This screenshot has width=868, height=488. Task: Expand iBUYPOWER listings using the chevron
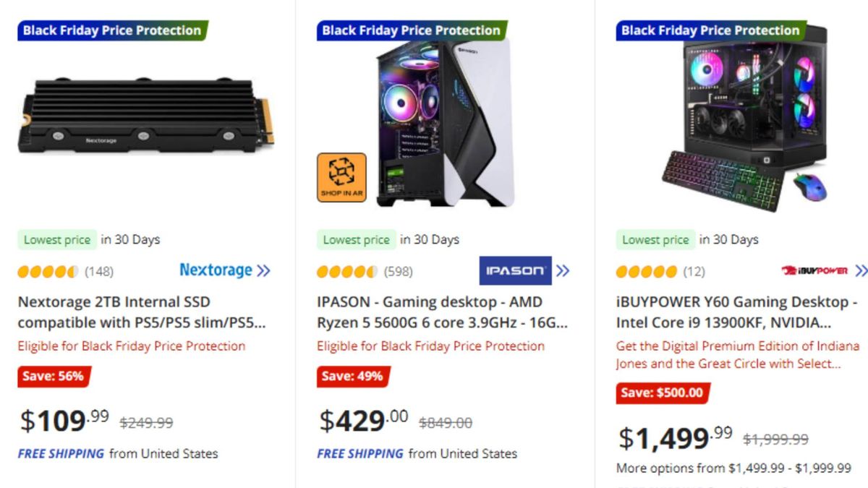862,271
